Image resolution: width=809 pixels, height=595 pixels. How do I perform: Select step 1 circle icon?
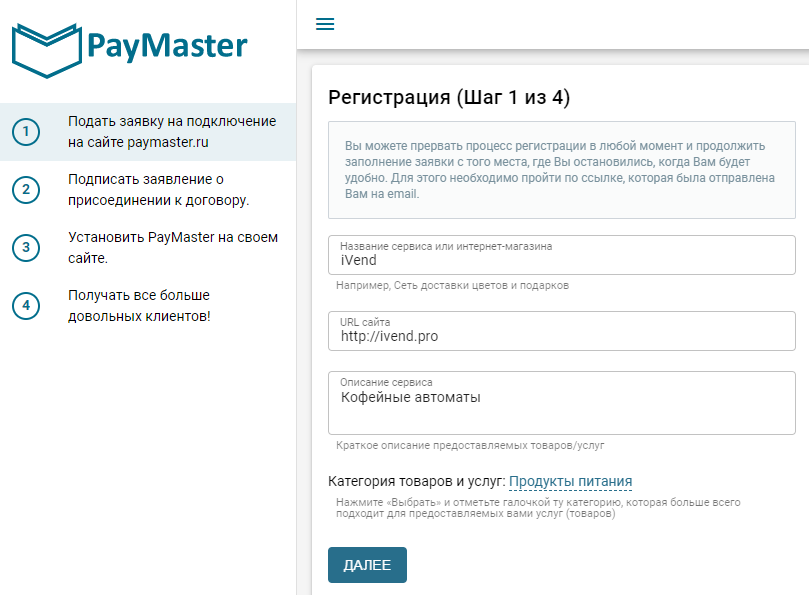point(26,132)
